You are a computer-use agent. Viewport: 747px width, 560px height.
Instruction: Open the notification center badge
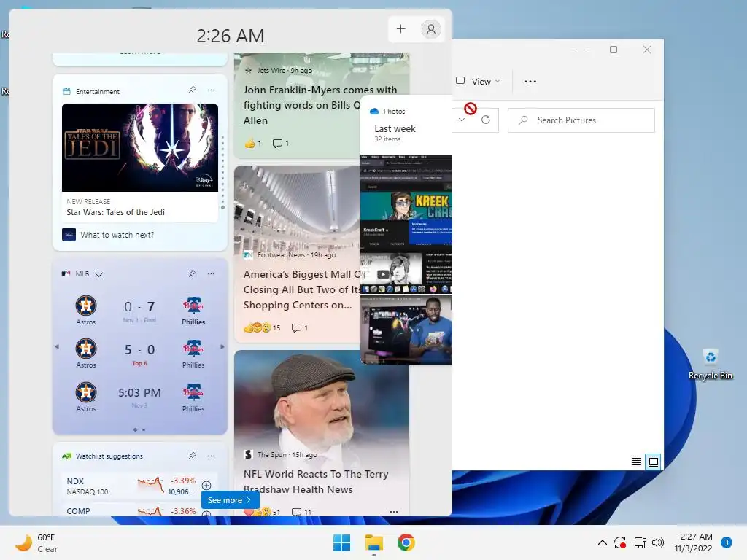pyautogui.click(x=727, y=542)
